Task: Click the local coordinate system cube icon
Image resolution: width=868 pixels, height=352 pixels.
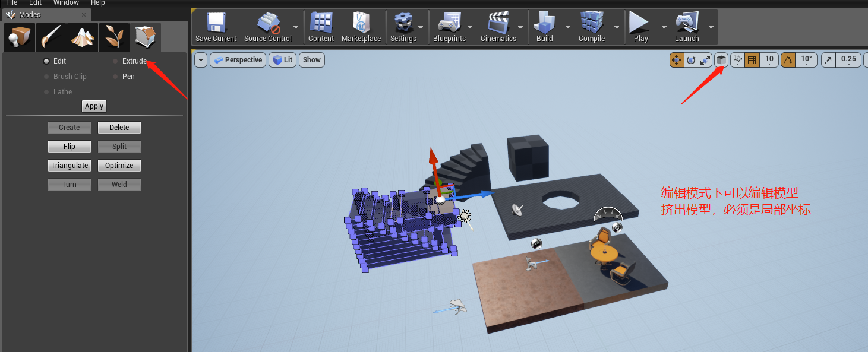Action: click(721, 60)
